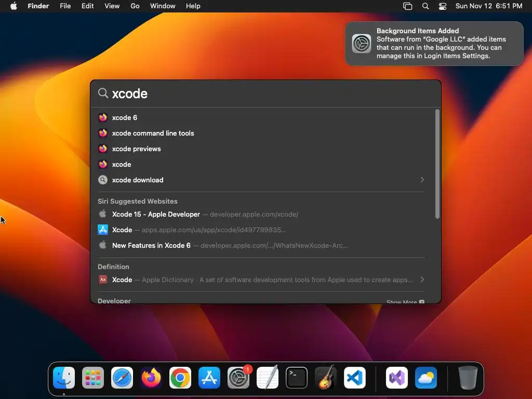The image size is (532, 399).
Task: Launch Terminal from the Dock
Action: pos(297,378)
